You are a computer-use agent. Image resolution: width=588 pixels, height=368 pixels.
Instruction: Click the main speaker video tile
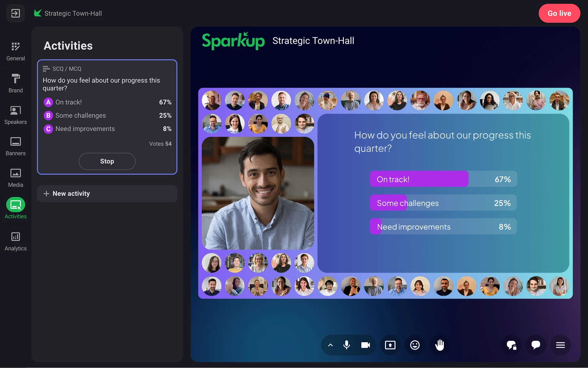(x=258, y=193)
